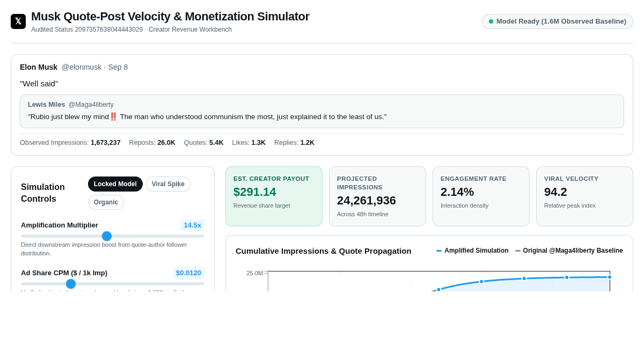Click the "Well said" post text
Image resolution: width=644 pixels, height=338 pixels.
39,84
